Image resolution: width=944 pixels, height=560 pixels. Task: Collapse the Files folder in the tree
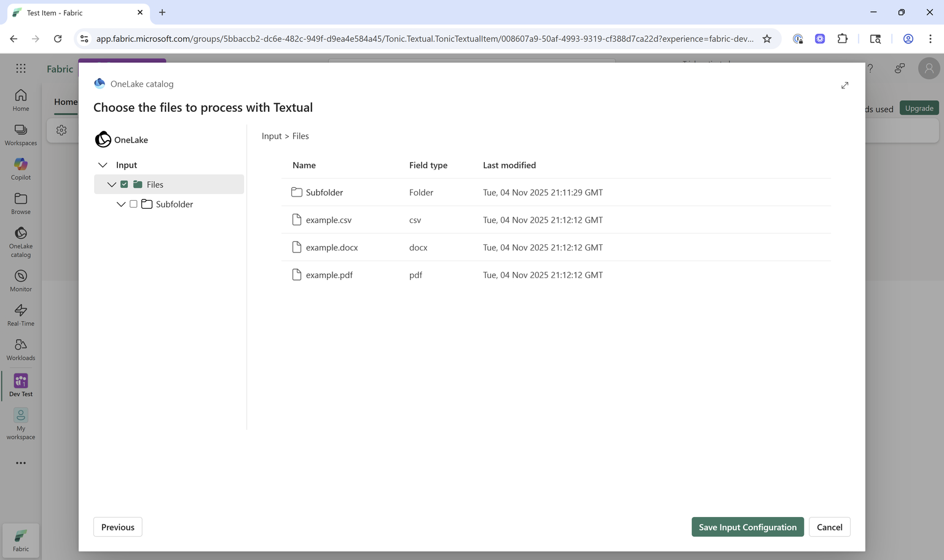112,184
